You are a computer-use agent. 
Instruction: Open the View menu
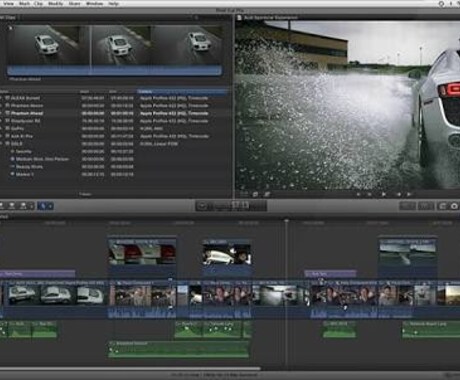[x=8, y=3]
